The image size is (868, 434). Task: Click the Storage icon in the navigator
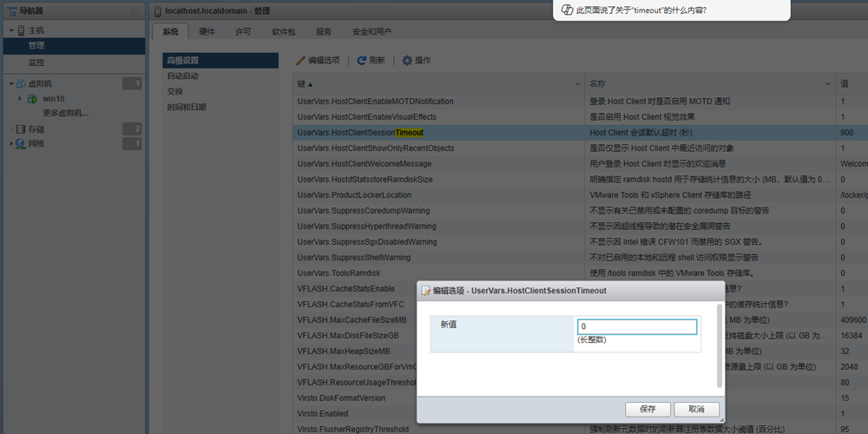[x=21, y=129]
